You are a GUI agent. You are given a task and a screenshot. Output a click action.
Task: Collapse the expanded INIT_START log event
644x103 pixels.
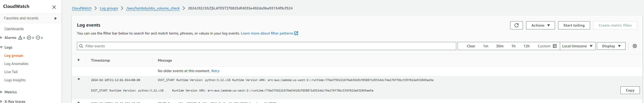click(79, 79)
